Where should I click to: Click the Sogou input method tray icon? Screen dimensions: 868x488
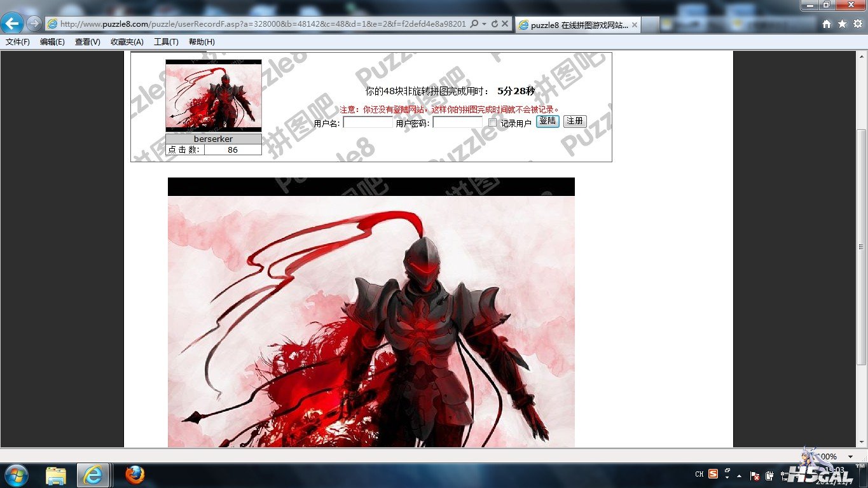[713, 474]
